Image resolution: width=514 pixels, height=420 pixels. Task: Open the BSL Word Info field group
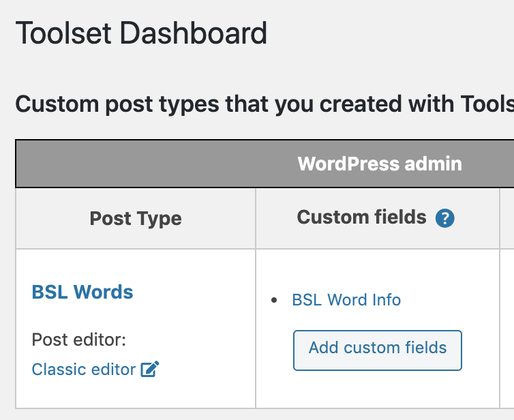coord(346,300)
